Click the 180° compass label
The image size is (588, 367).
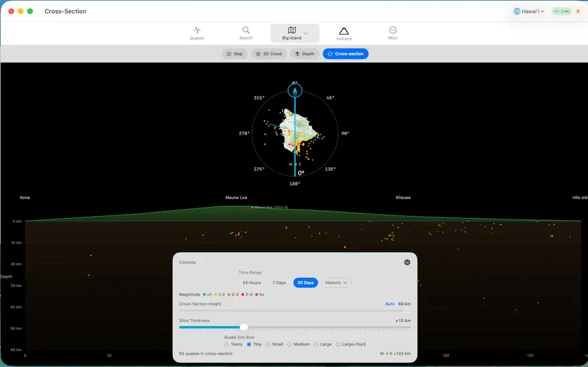pyautogui.click(x=295, y=184)
